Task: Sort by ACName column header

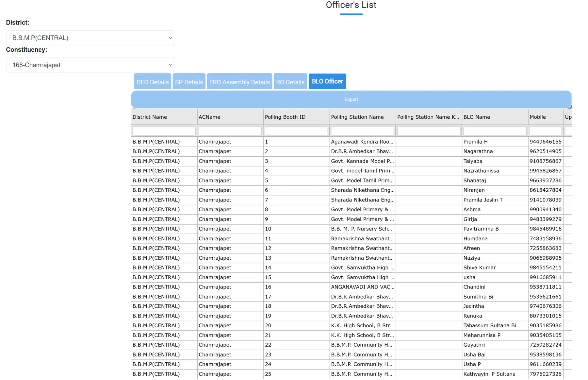Action: 230,117
